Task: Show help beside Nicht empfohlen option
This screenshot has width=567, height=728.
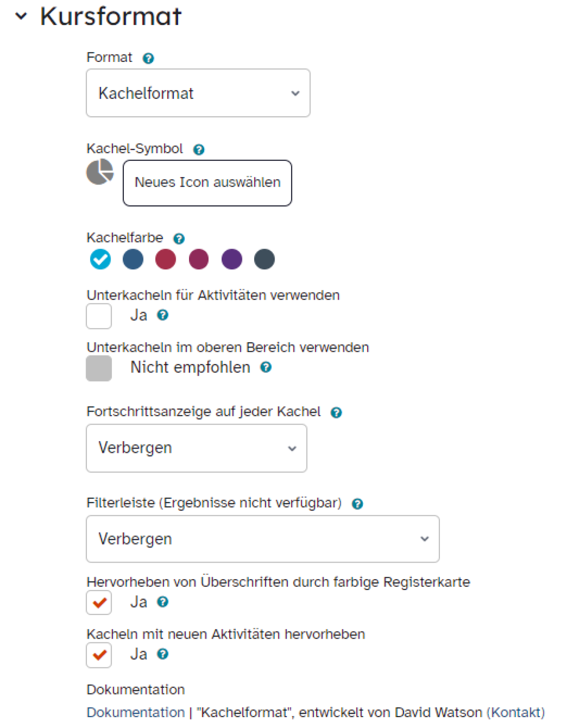Action: 266,367
